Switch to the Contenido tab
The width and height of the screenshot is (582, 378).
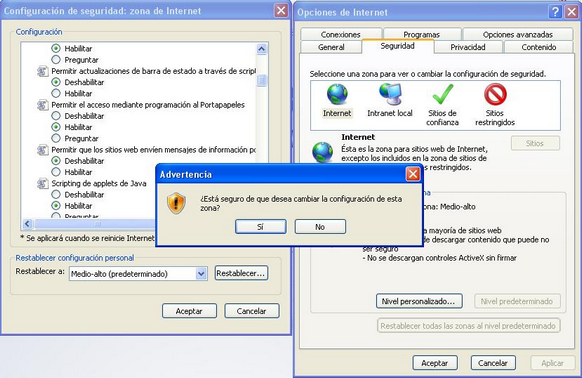539,47
